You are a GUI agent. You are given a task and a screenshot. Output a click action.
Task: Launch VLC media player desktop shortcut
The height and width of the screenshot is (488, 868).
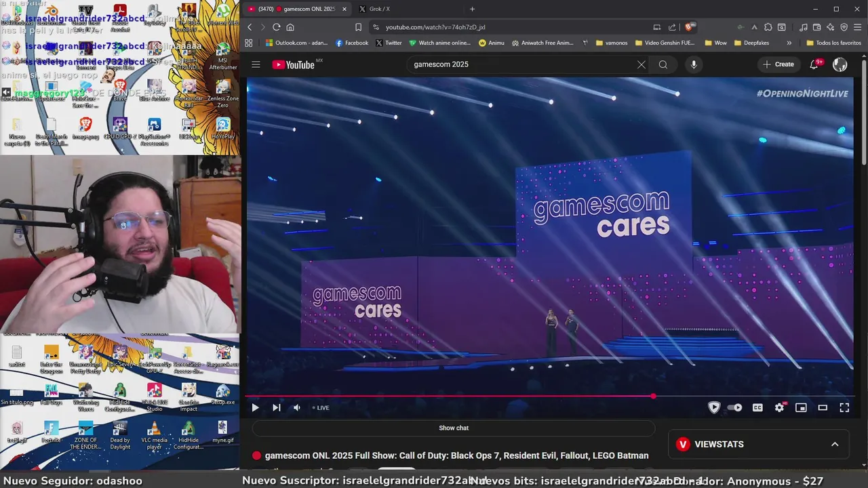pyautogui.click(x=154, y=436)
